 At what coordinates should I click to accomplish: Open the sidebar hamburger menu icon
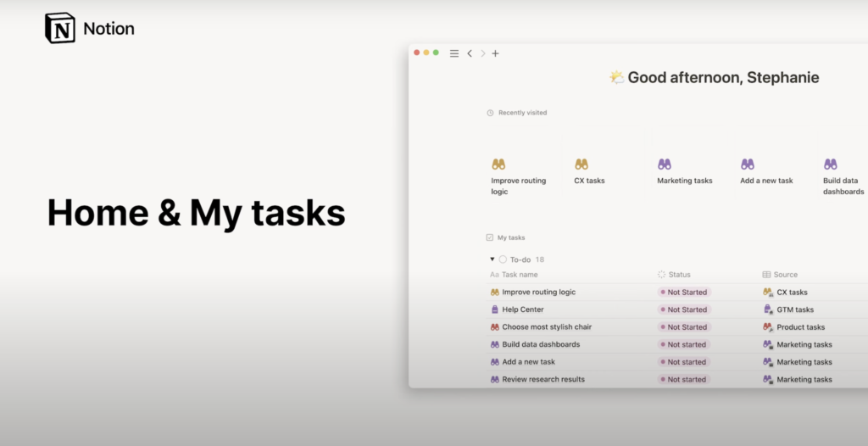tap(454, 53)
